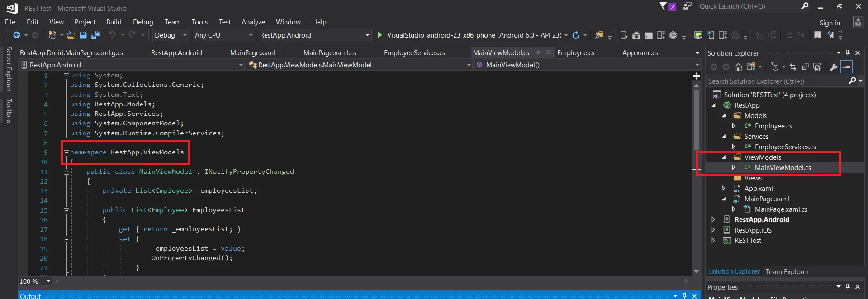868x299 pixels.
Task: Switch to the EmployeeServices.cs tab
Action: [414, 52]
